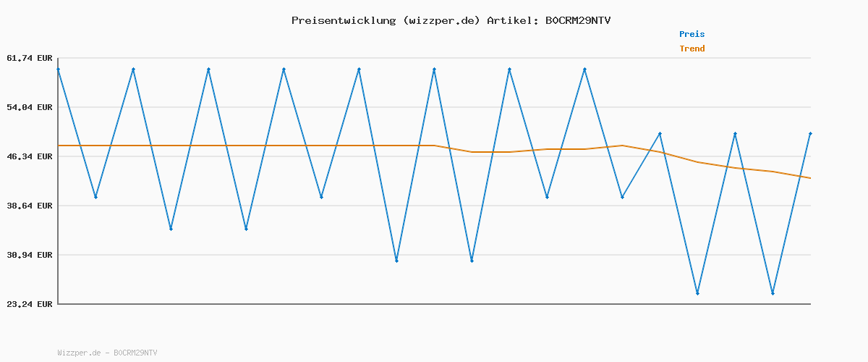Screen dimensions: 868x362
Task: Select the 38.64 EUR axis label
Action: [x=30, y=206]
